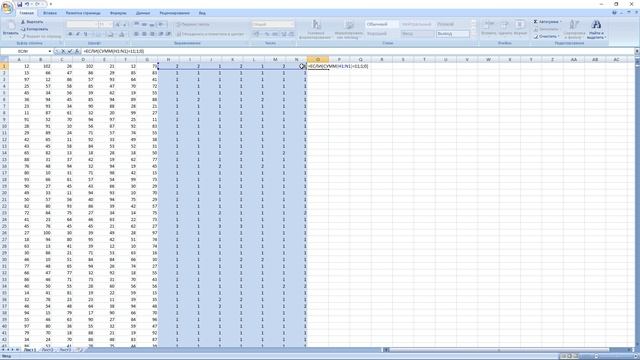Image resolution: width=640 pixels, height=360 pixels.
Task: Expand the formula bar with right-edge arrow
Action: coord(637,51)
